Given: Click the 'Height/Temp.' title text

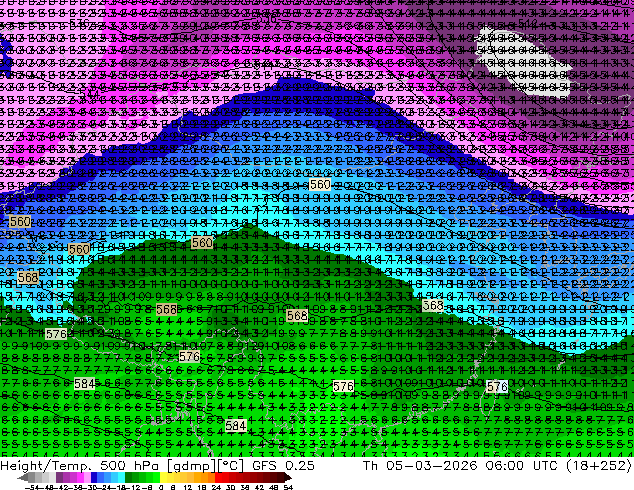Looking at the screenshot, I should coord(46,466).
